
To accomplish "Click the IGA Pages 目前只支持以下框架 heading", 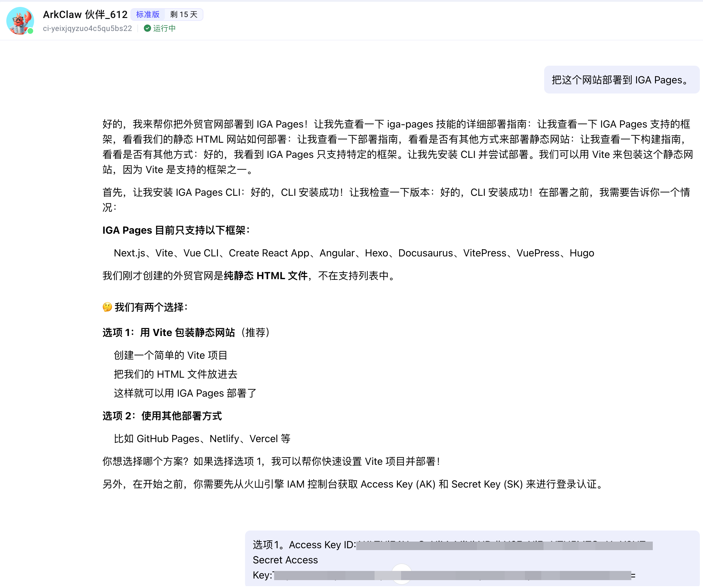I will tap(176, 230).
